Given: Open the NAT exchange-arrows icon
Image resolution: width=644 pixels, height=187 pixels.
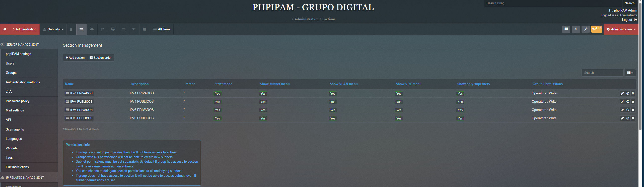Looking at the screenshot, I should click(x=103, y=29).
